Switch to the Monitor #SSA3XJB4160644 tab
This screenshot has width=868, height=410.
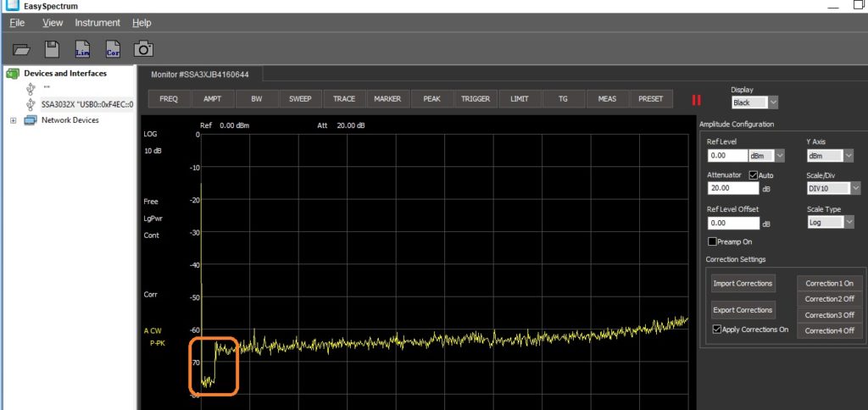pyautogui.click(x=201, y=75)
